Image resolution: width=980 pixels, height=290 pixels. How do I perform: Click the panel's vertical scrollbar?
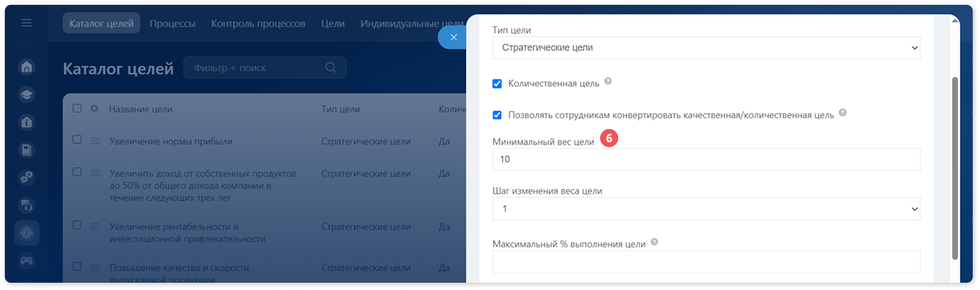click(x=955, y=168)
